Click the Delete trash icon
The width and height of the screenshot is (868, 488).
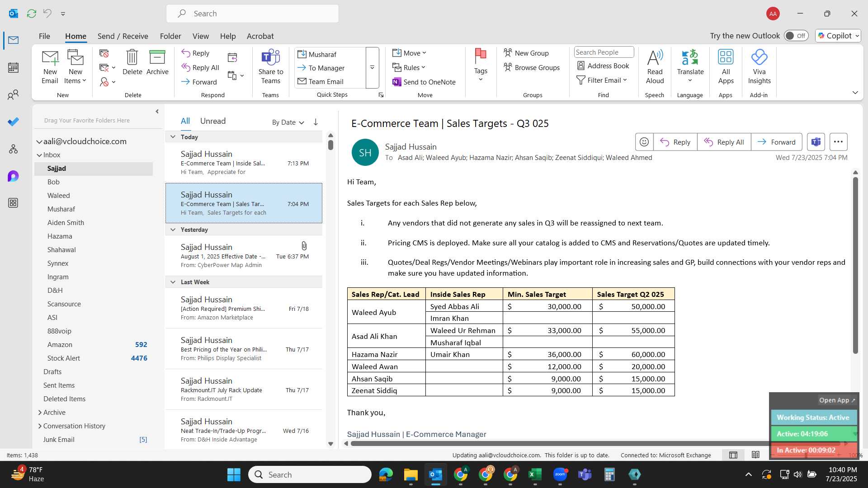(132, 62)
